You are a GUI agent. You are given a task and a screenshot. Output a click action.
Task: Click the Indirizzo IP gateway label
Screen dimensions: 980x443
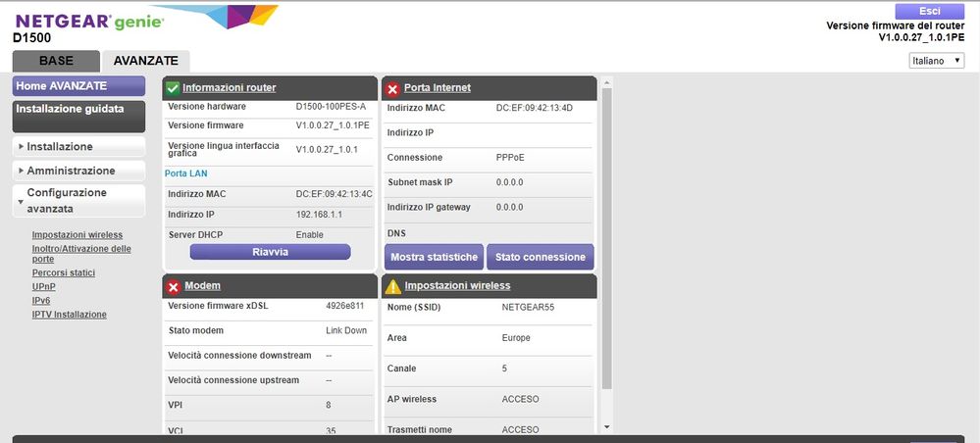(x=429, y=207)
